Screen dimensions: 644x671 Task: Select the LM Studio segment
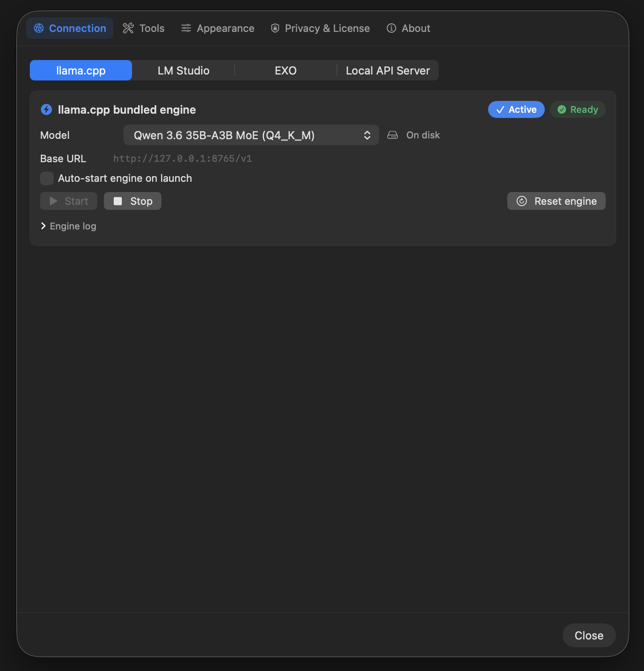point(184,70)
